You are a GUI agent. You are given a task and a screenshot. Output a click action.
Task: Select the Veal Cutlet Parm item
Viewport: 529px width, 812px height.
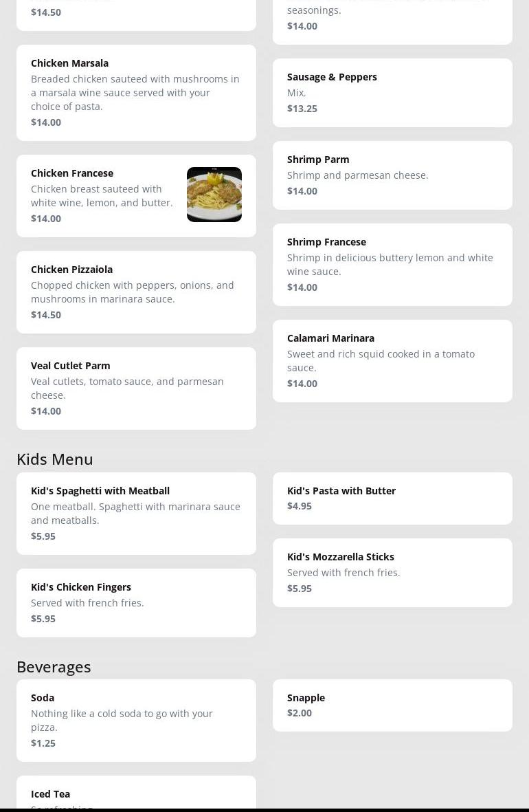(x=136, y=388)
